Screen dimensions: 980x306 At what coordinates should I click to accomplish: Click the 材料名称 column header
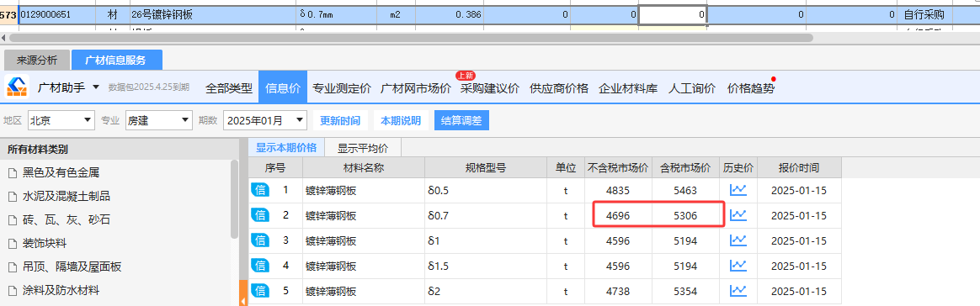click(364, 168)
